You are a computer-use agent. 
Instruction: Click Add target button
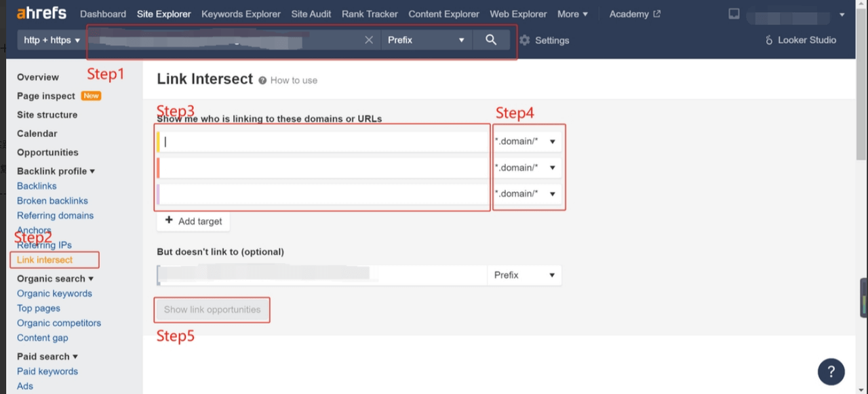click(193, 221)
